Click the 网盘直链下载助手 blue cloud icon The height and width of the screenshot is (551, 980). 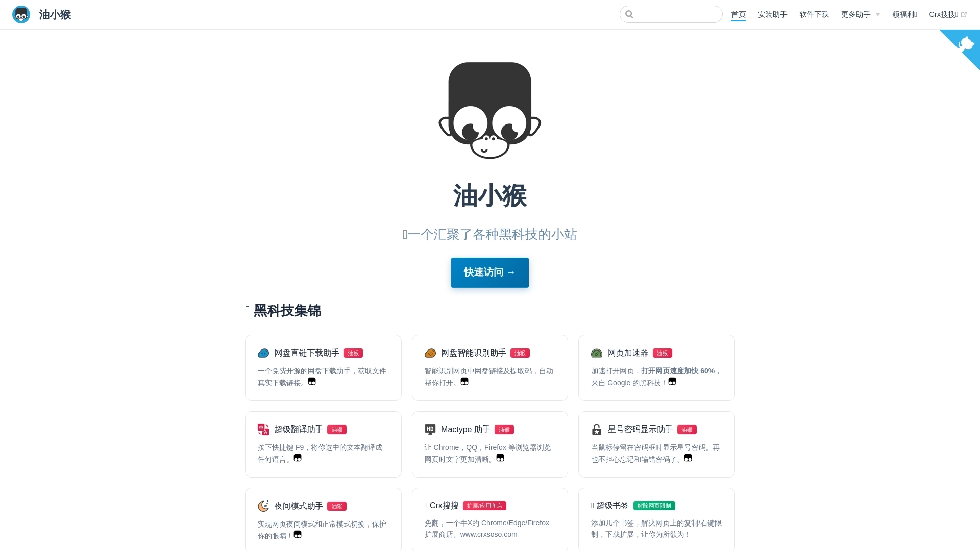coord(263,353)
